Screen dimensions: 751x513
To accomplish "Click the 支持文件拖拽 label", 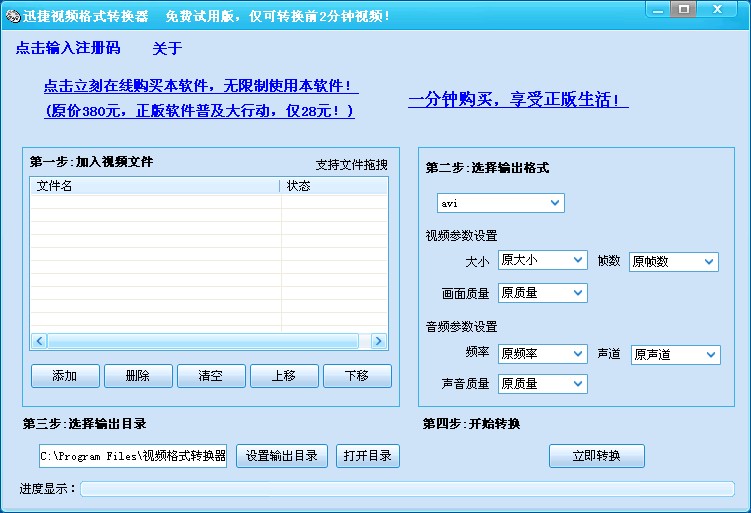I will [351, 165].
